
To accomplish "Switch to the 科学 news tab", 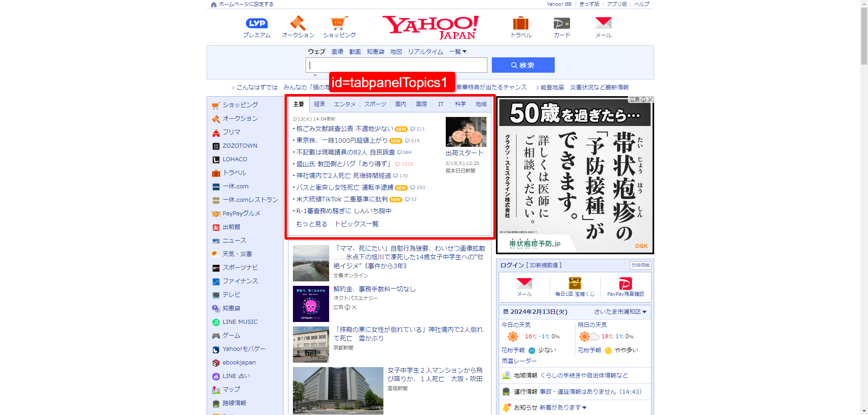I will (x=460, y=104).
